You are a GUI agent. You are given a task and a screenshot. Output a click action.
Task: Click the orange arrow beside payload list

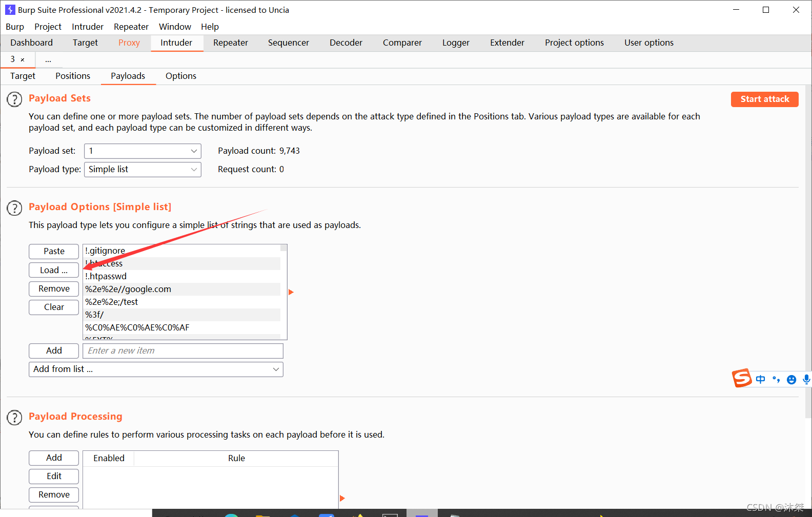(x=291, y=292)
